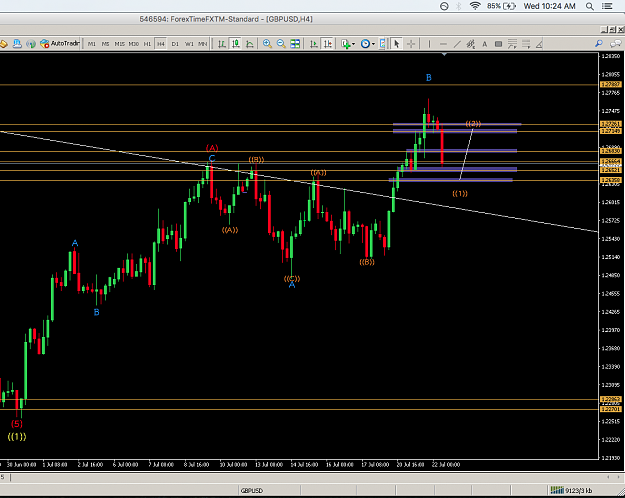
Task: Select candlestick chart display mode
Action: click(236, 44)
